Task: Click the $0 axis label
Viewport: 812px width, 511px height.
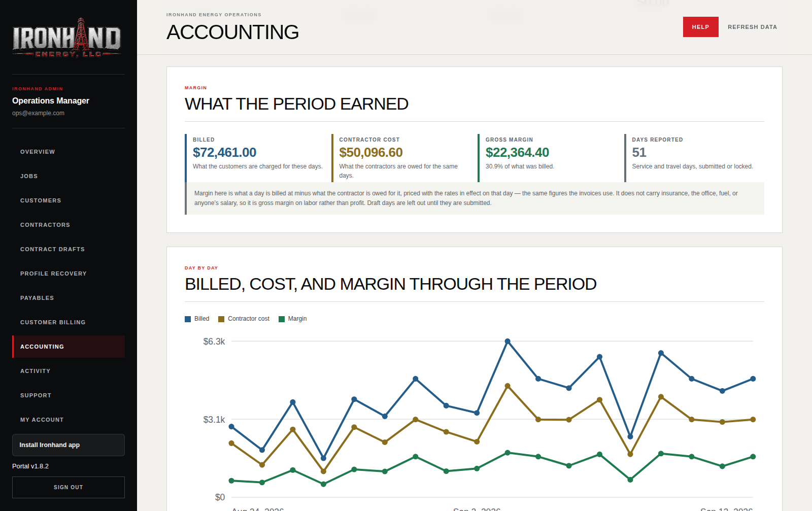Action: (220, 497)
